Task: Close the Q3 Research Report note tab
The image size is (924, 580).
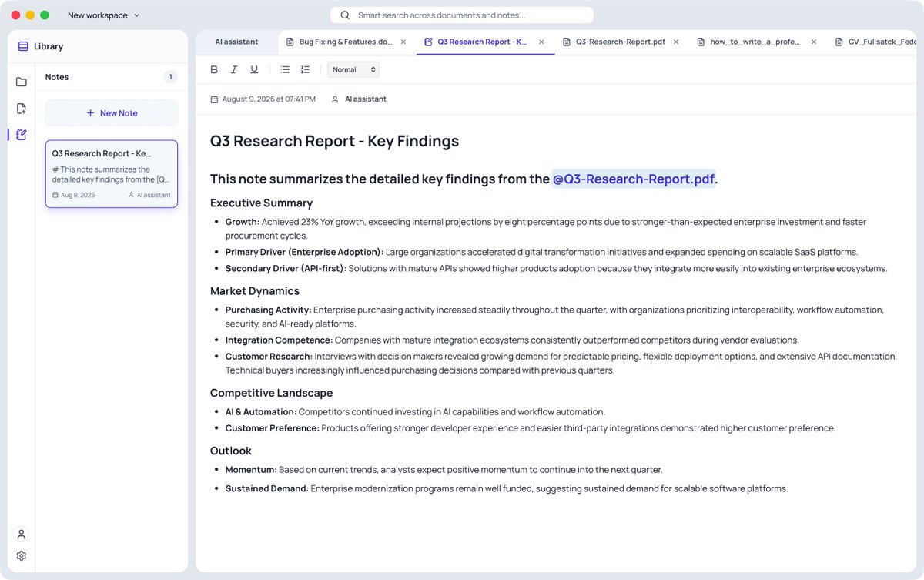Action: click(542, 42)
